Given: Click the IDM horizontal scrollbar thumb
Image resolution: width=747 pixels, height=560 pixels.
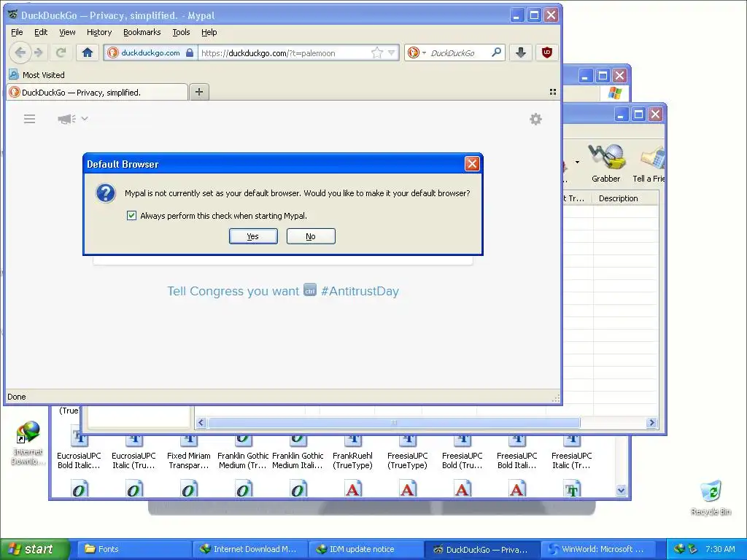Looking at the screenshot, I should pyautogui.click(x=394, y=422).
